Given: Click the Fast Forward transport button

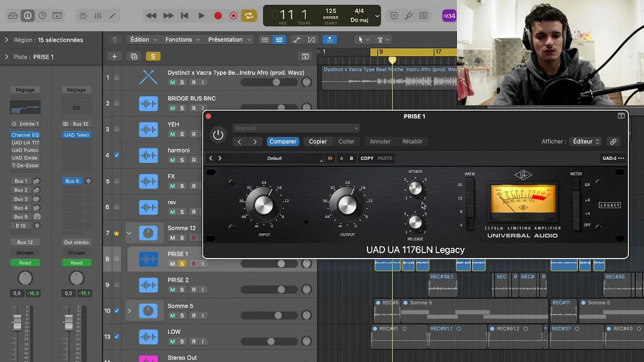Looking at the screenshot, I should (x=169, y=16).
